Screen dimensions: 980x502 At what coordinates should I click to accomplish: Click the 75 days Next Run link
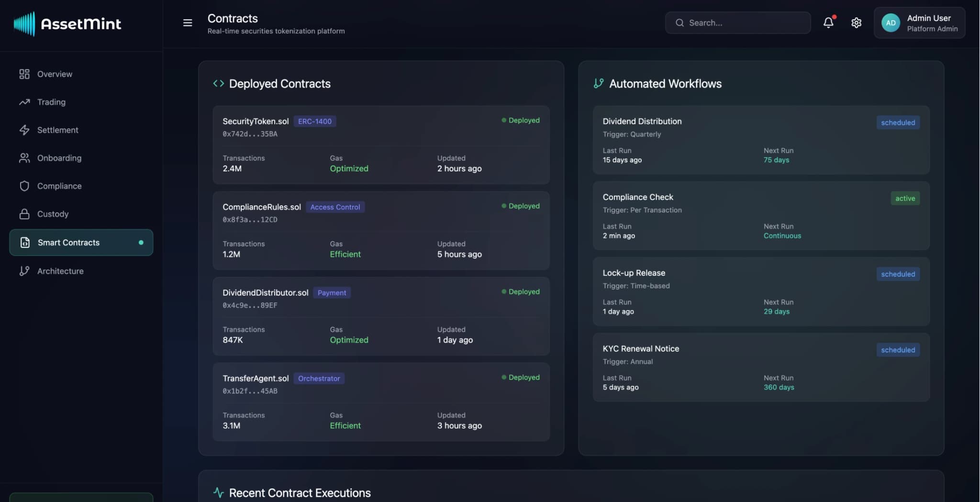(776, 160)
